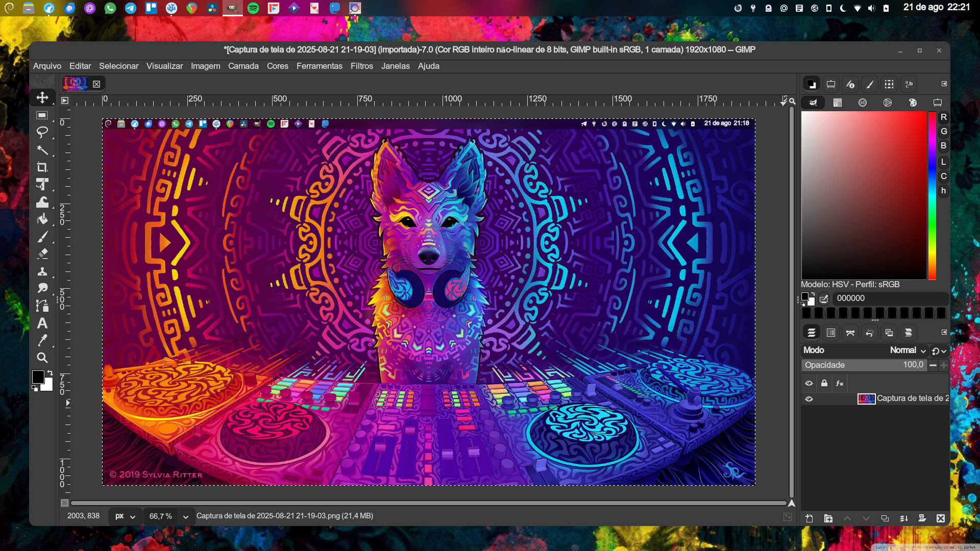Create a new layer in Layers panel
This screenshot has width=980, height=551.
(x=809, y=518)
